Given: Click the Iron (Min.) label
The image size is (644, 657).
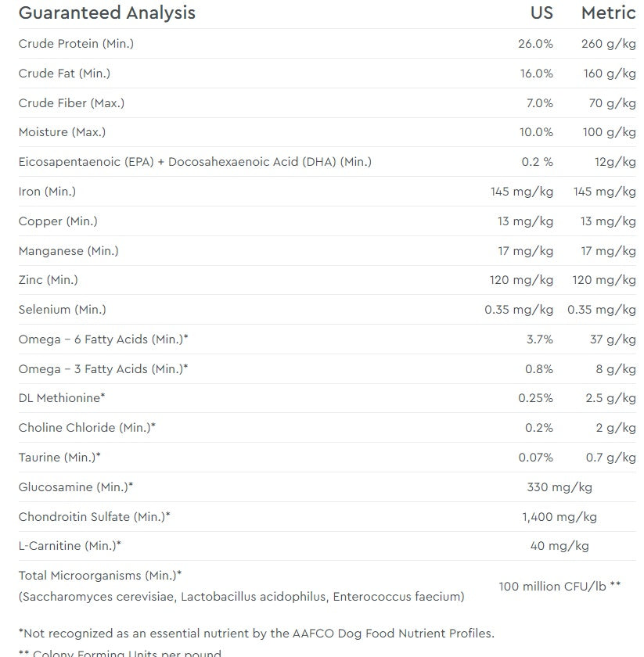Looking at the screenshot, I should [47, 192].
